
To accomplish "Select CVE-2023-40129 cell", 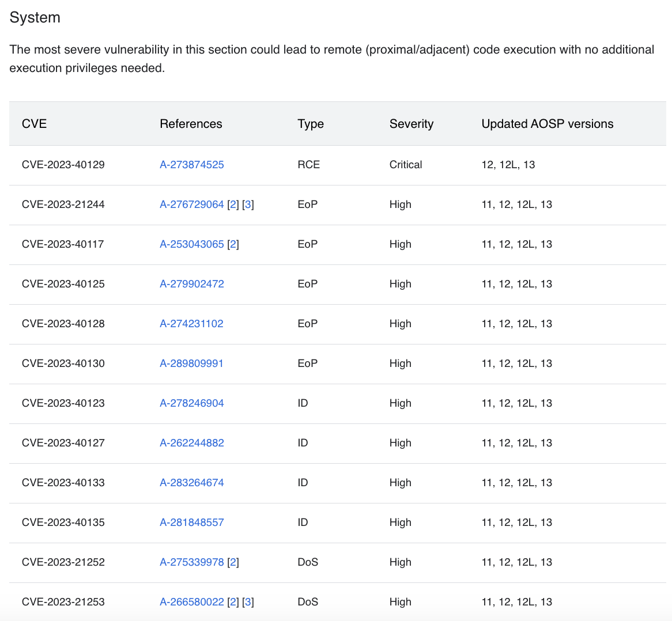I will pos(63,165).
